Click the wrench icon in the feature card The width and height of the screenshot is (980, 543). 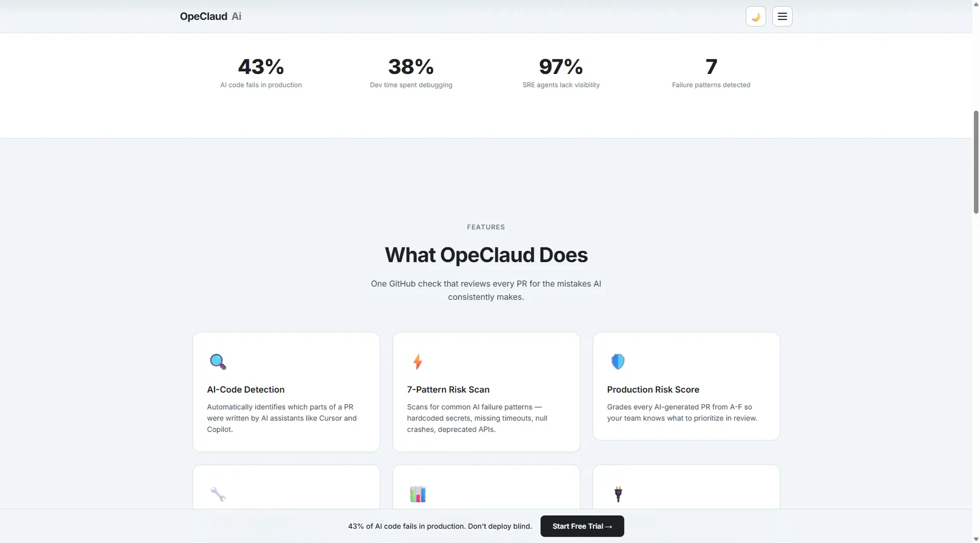click(218, 494)
